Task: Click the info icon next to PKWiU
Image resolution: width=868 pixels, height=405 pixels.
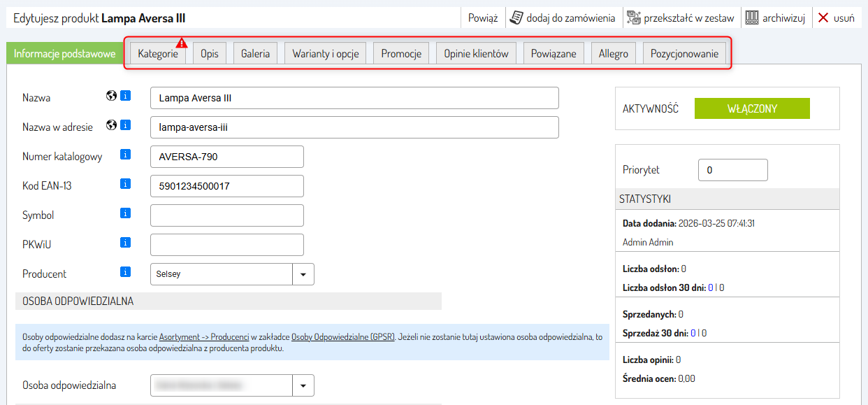Action: [x=126, y=243]
